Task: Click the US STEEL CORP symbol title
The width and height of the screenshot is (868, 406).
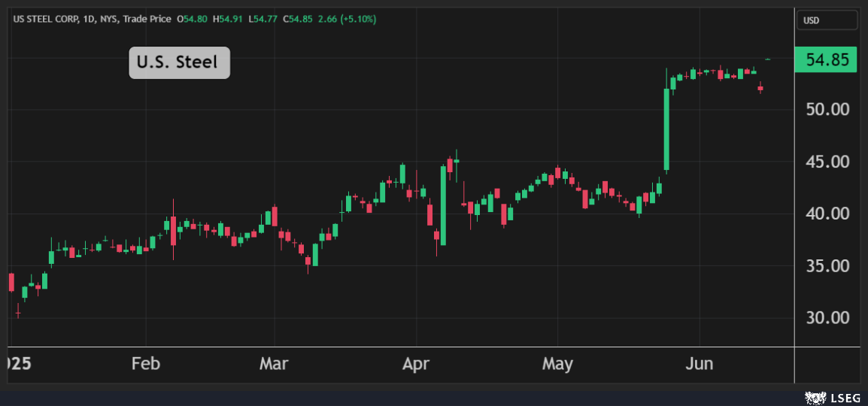Action: (x=44, y=18)
